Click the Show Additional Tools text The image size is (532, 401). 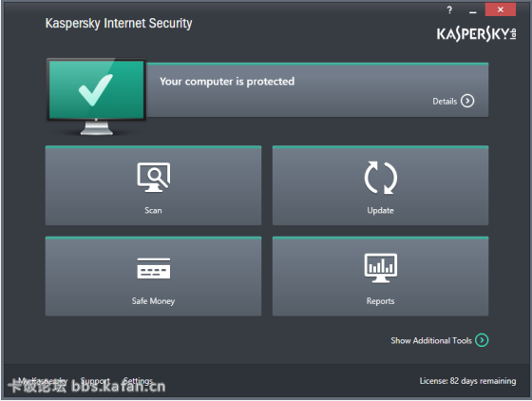pos(431,340)
